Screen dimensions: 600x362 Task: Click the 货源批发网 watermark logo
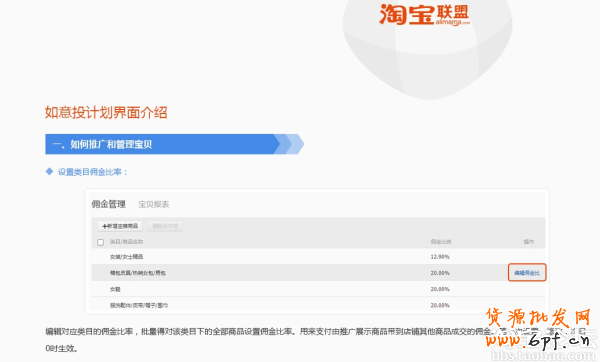point(538,318)
